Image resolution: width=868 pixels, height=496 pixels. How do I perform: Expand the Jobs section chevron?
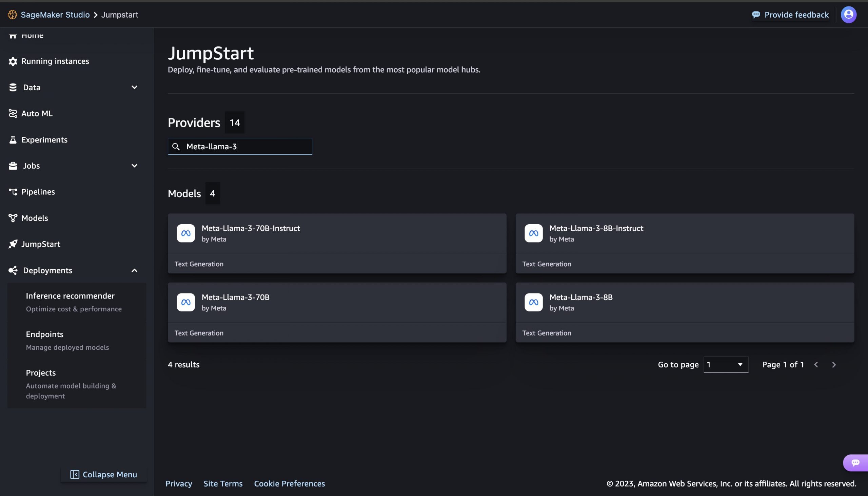[x=135, y=166]
